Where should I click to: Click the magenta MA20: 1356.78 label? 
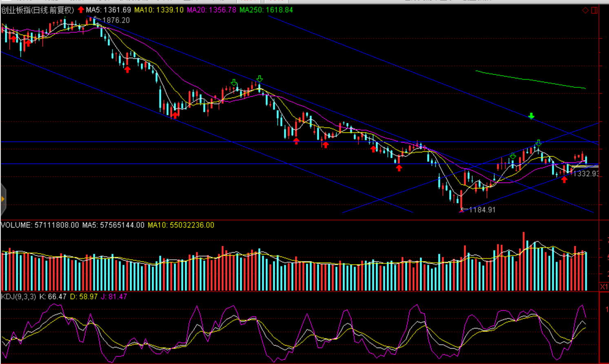pos(211,10)
